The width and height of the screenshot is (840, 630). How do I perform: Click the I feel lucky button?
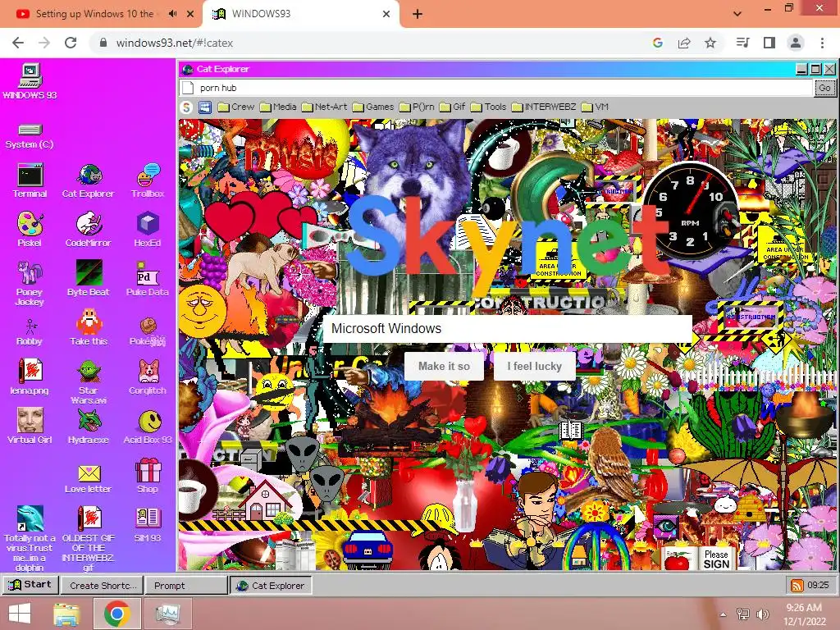pos(535,366)
